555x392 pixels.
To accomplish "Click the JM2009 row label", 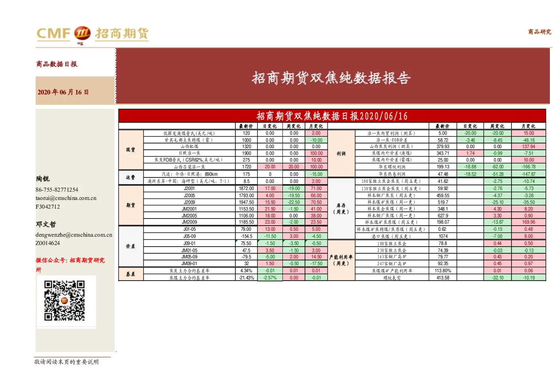I will coord(189,222).
